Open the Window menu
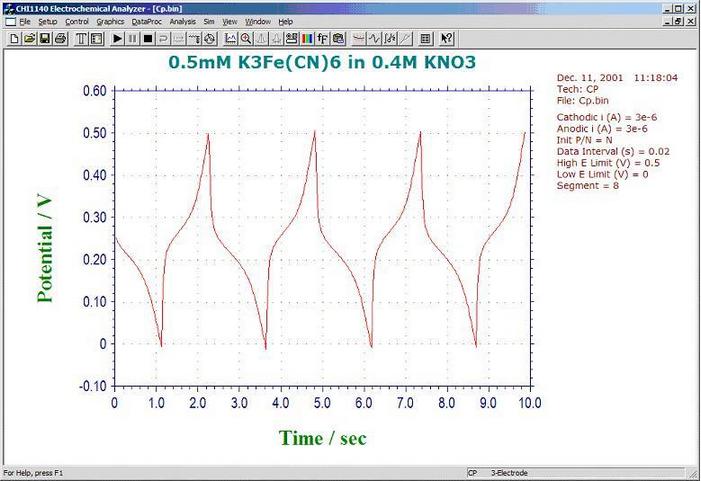Screen dimensions: 701x481 click(258, 21)
